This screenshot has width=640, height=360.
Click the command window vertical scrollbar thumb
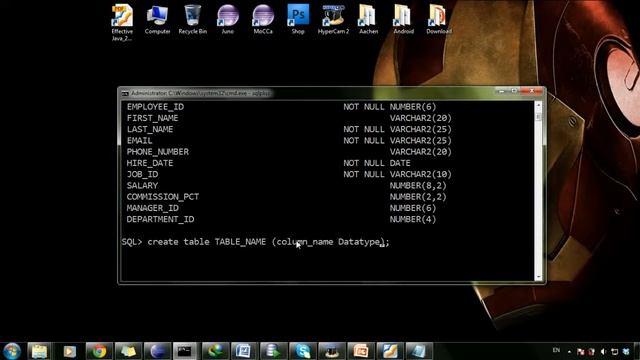538,116
